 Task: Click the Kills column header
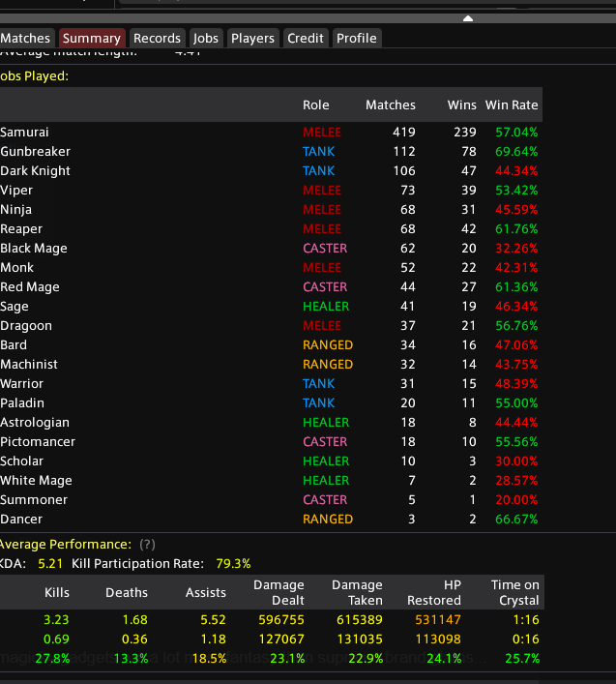click(x=57, y=592)
